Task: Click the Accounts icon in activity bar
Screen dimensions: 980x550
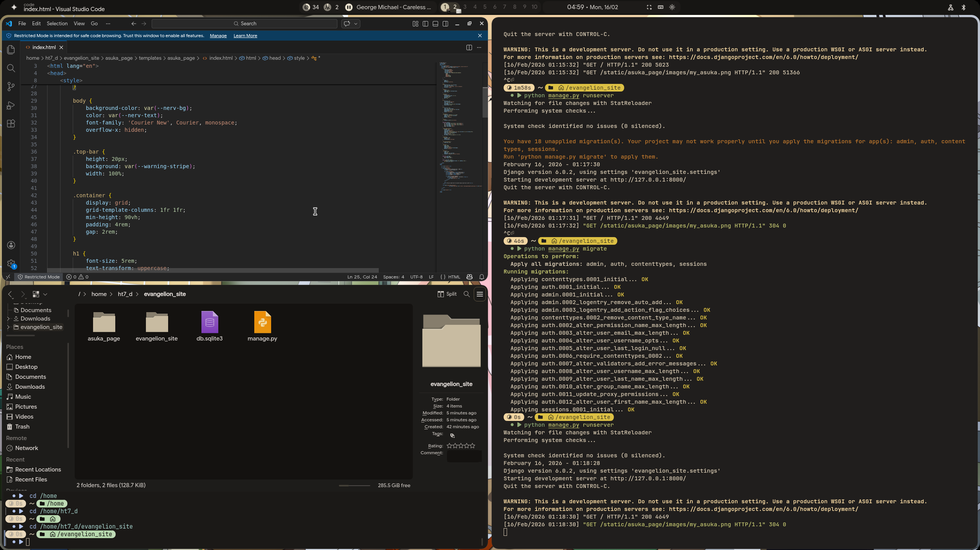Action: tap(11, 245)
